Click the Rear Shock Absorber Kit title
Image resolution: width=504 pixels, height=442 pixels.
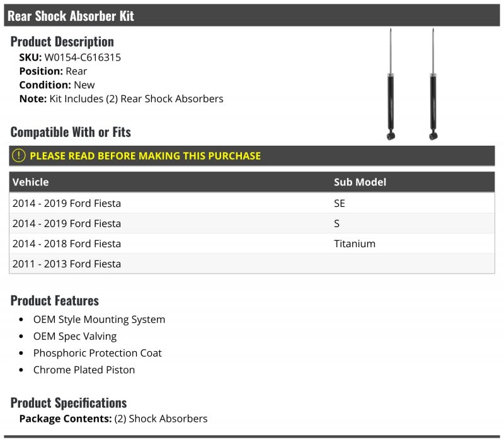71,16
